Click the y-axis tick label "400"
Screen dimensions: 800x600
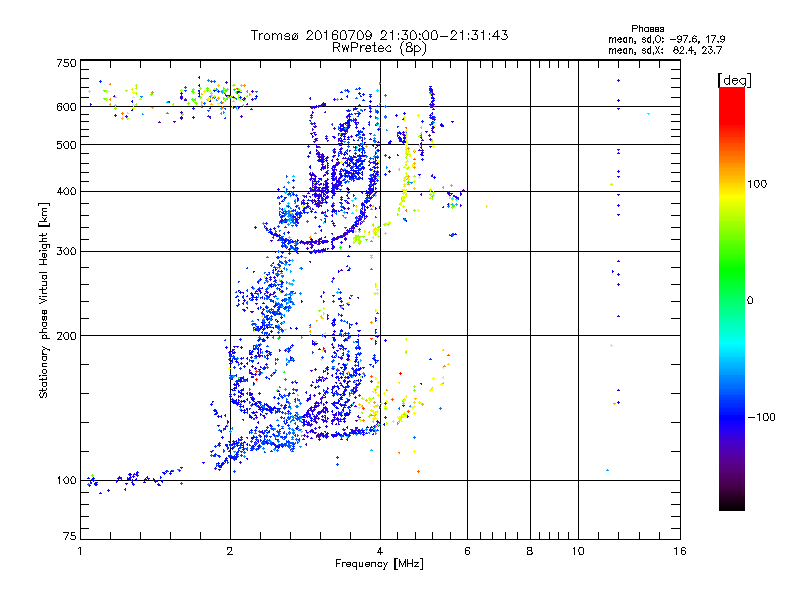[66, 191]
